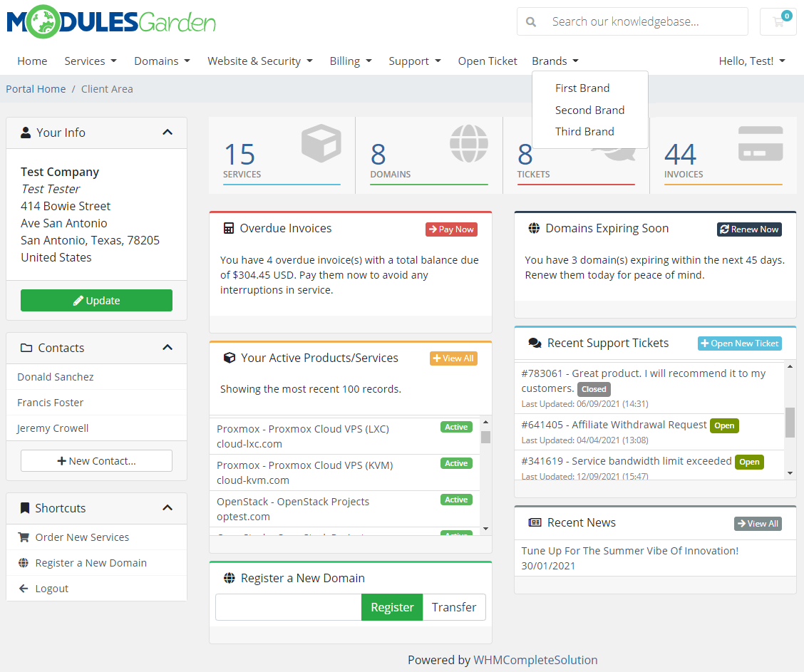
Task: Click the globe icon in Register a New Domain
Action: coord(230,578)
